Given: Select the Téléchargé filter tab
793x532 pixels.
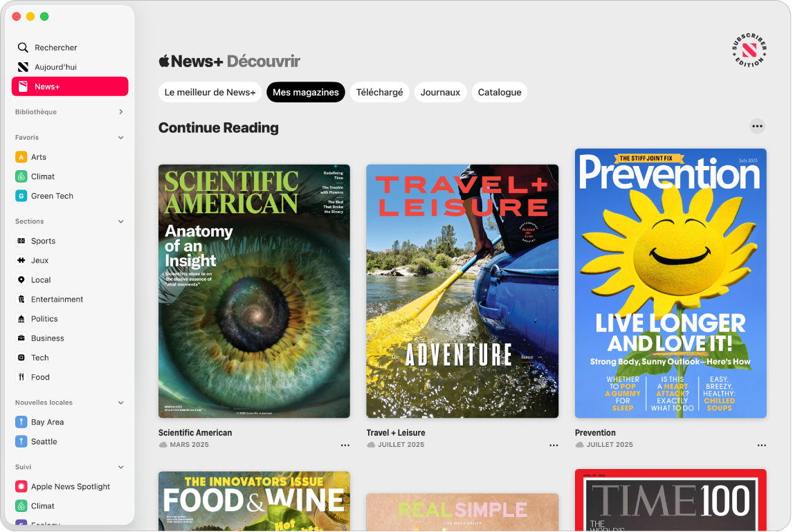Looking at the screenshot, I should [379, 92].
